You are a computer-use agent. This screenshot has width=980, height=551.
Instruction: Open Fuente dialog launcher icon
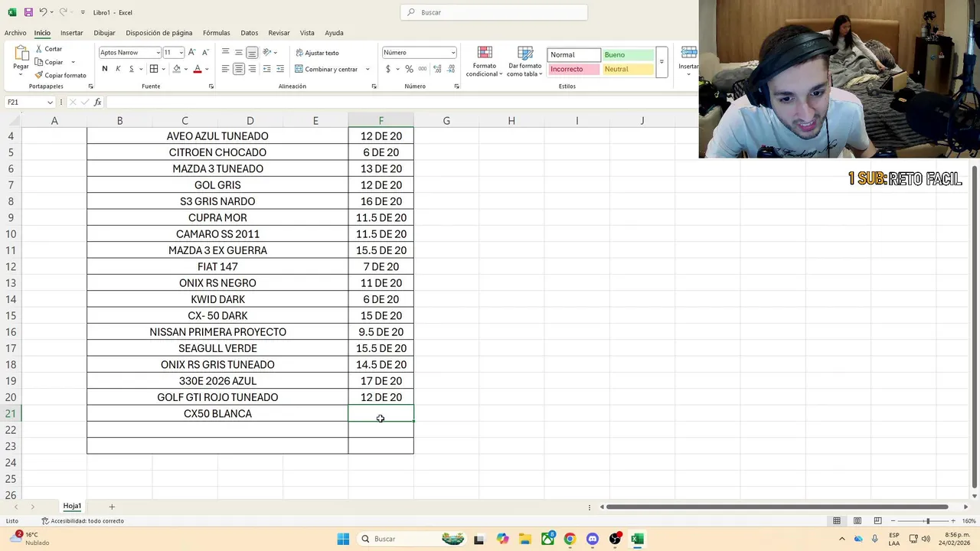[211, 86]
